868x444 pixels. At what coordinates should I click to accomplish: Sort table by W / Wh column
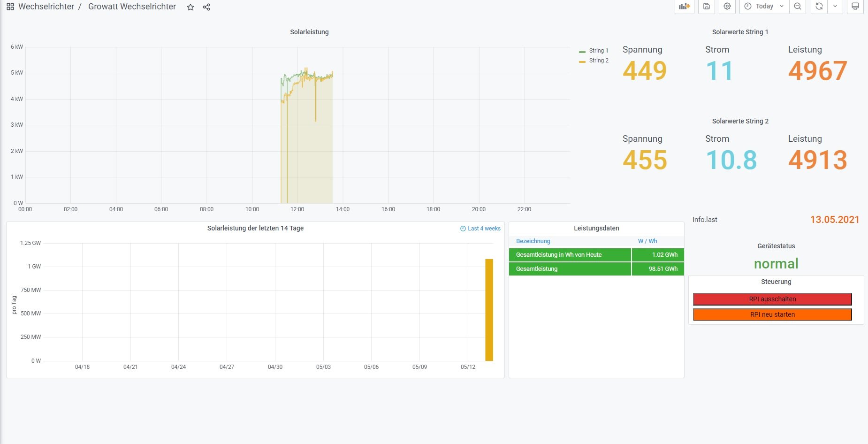(x=647, y=241)
